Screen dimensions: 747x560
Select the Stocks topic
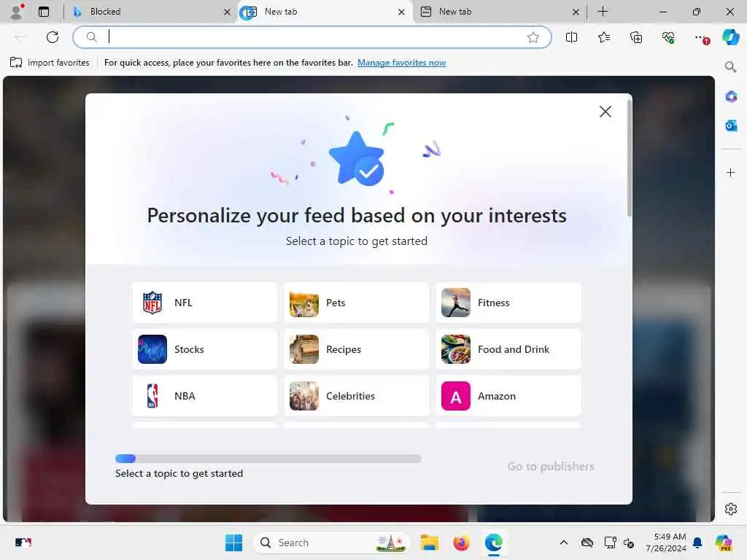pyautogui.click(x=205, y=349)
